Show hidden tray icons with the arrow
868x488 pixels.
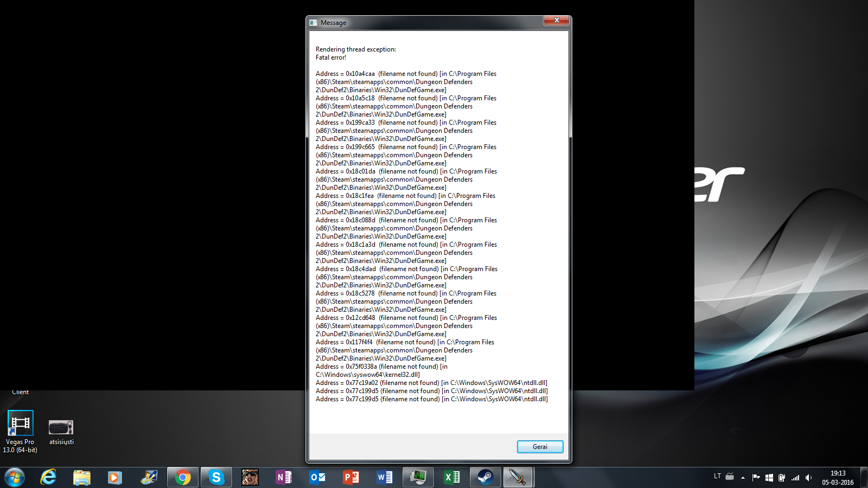(743, 478)
